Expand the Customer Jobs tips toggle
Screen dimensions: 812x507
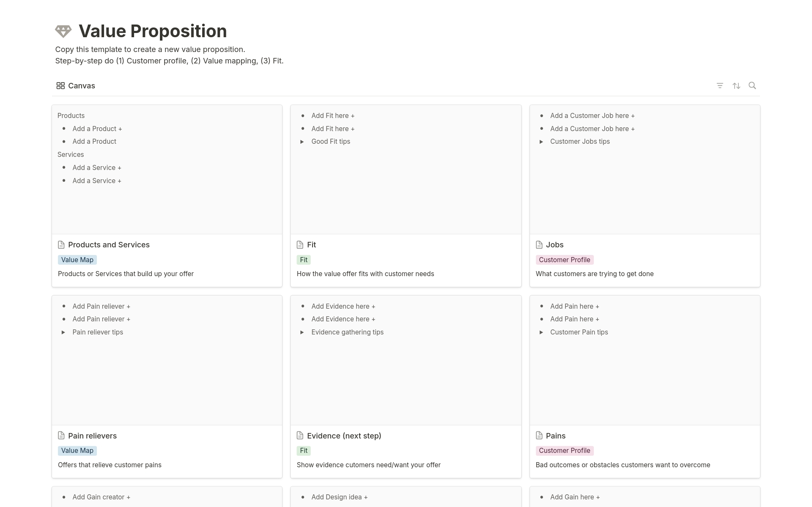click(541, 142)
